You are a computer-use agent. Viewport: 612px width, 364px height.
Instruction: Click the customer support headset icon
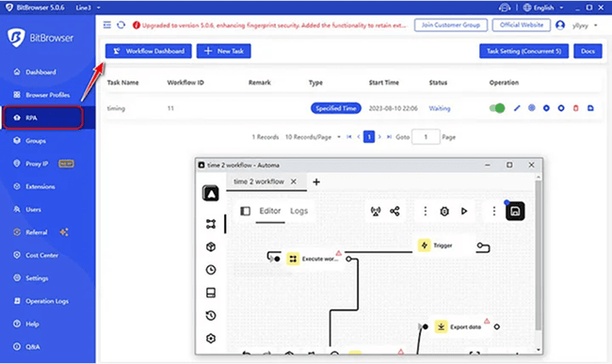pos(505,8)
